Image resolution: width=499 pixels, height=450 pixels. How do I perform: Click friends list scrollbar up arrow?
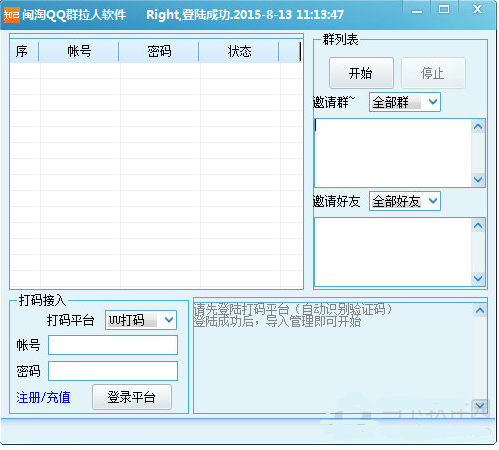(478, 226)
